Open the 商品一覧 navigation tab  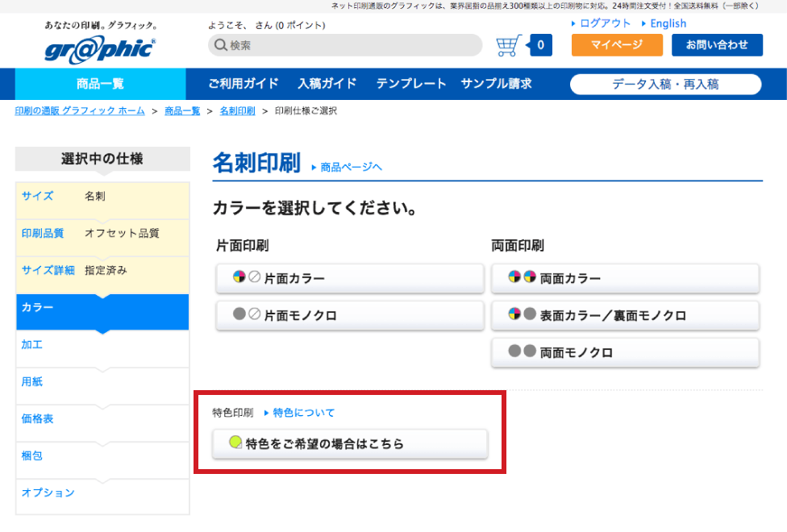(x=100, y=84)
